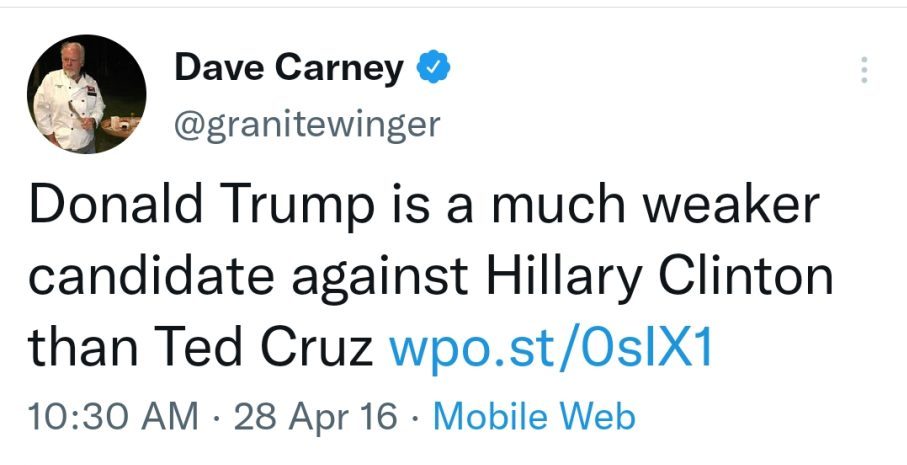Visit the @granitewinger handle profile

click(307, 123)
